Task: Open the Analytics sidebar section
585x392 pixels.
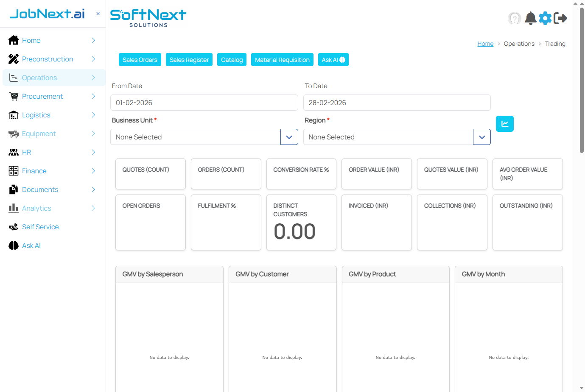Action: click(38, 208)
